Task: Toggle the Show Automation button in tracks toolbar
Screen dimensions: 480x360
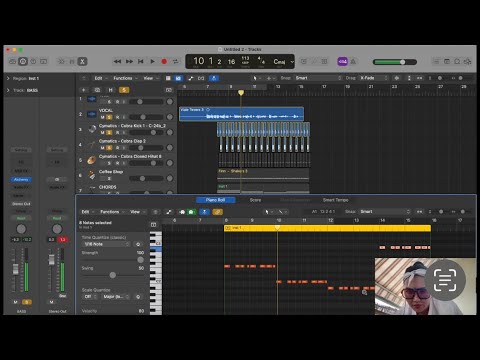Action: [191, 78]
